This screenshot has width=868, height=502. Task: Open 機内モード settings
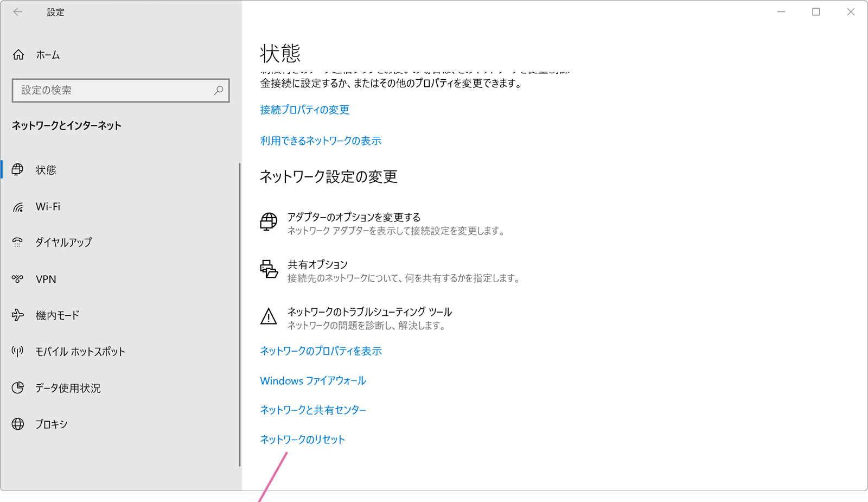58,315
